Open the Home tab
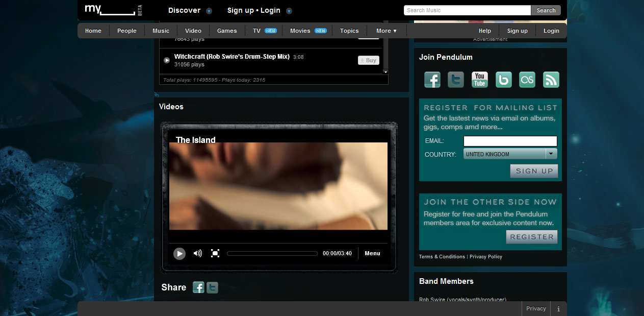 point(93,31)
